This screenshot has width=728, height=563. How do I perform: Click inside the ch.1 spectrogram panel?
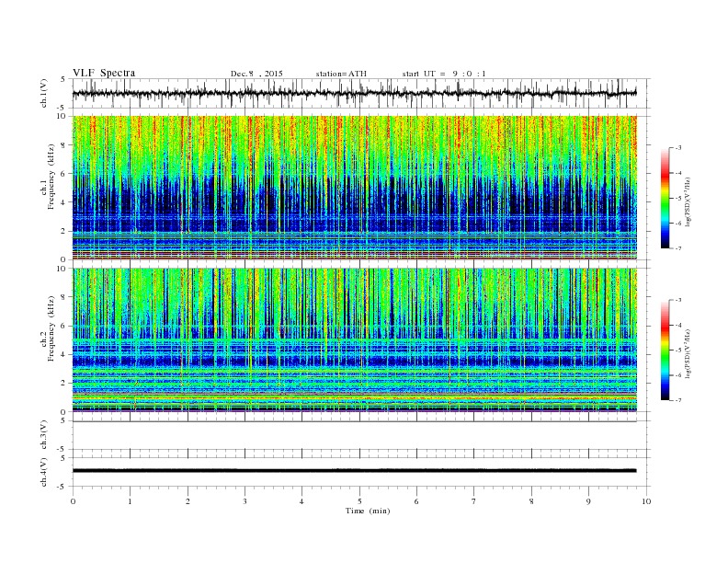pyautogui.click(x=354, y=188)
